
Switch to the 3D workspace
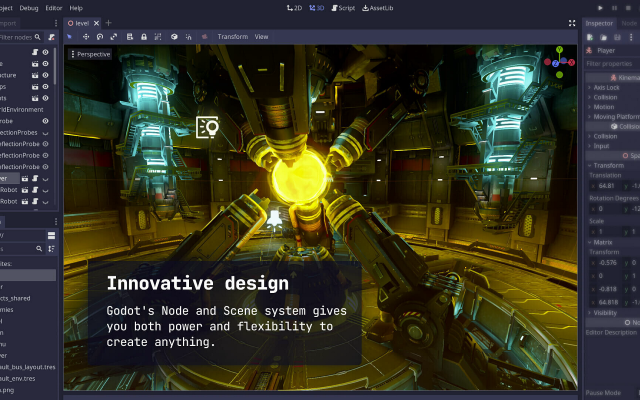point(317,8)
